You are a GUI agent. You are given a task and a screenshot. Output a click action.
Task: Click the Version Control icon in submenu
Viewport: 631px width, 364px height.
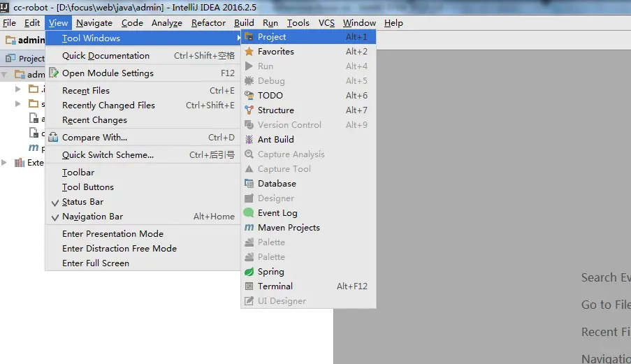249,124
